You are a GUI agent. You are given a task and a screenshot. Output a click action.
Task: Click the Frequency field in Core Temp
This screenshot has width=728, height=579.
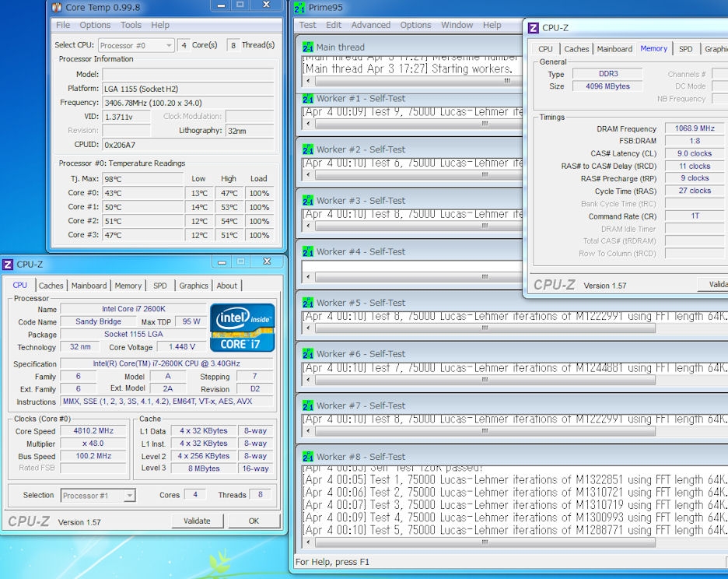coord(188,103)
